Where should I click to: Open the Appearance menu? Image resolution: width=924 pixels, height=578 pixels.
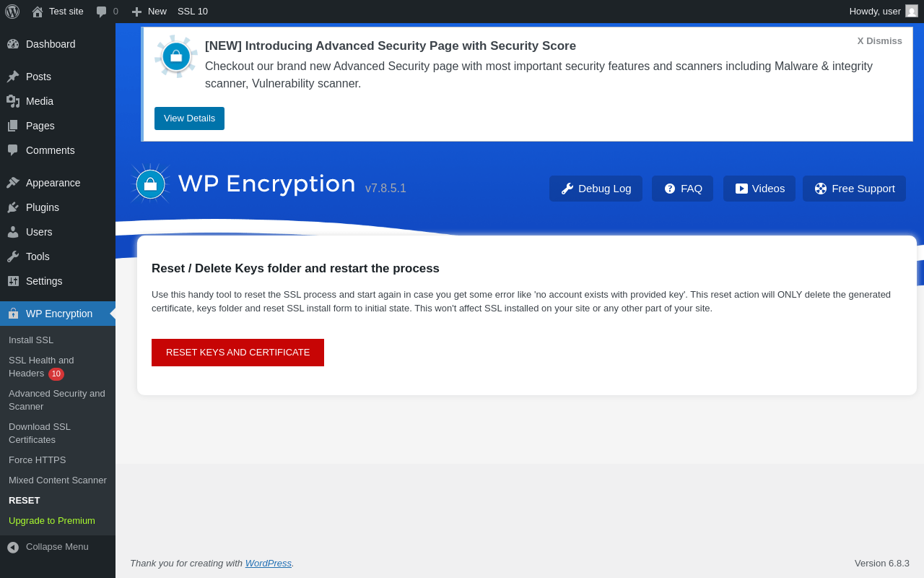click(x=53, y=183)
